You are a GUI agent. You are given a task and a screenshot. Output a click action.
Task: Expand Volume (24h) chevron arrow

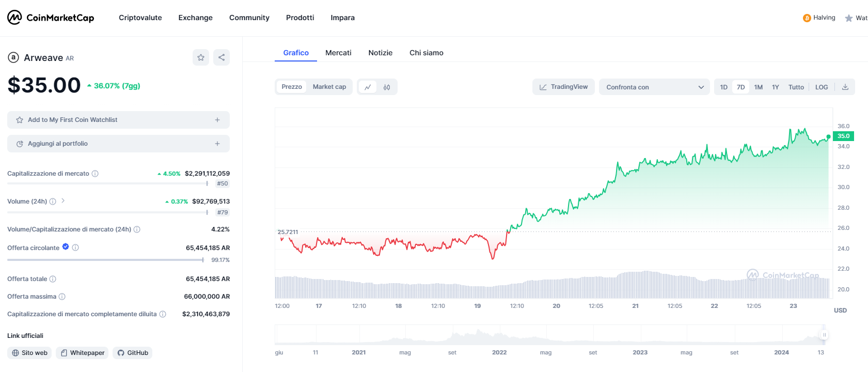[63, 201]
